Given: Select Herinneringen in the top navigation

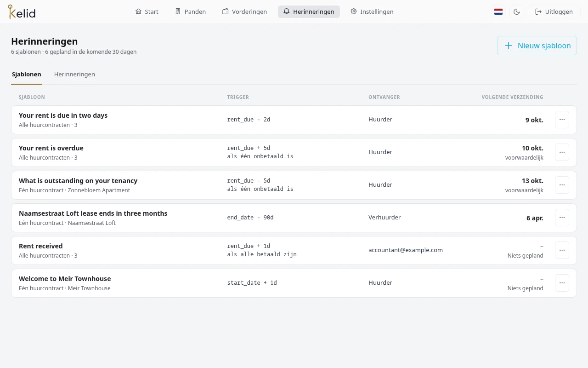Looking at the screenshot, I should tap(309, 11).
